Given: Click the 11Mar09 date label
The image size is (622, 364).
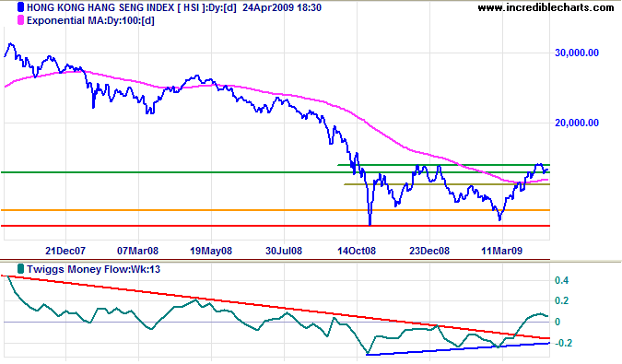Looking at the screenshot, I should point(502,251).
